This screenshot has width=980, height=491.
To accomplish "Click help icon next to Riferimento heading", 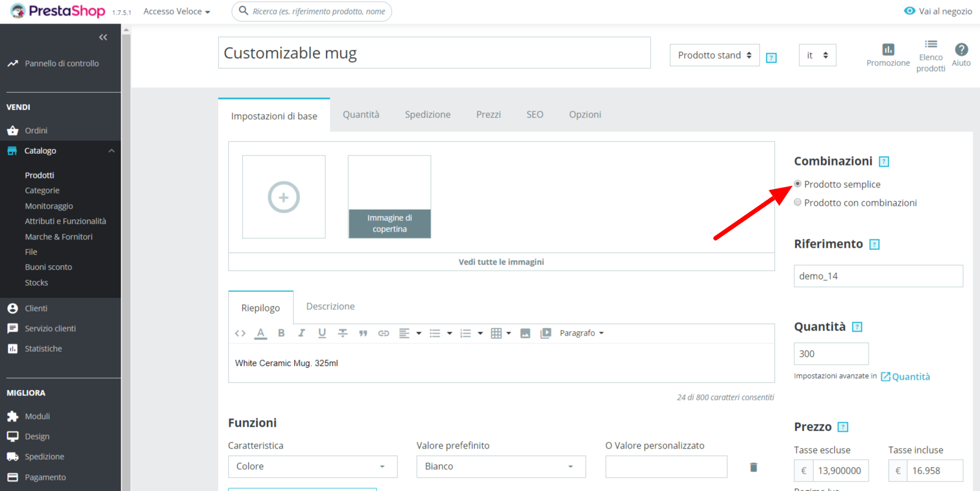I will pos(875,244).
